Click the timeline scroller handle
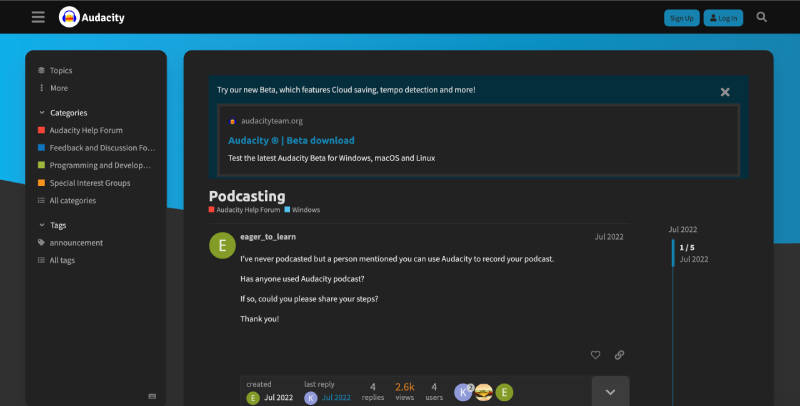 [x=673, y=253]
